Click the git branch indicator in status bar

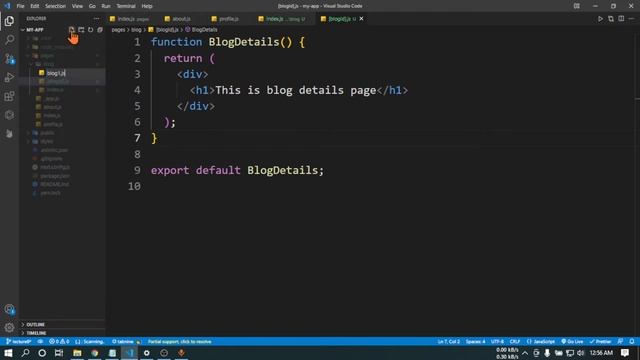[x=19, y=342]
